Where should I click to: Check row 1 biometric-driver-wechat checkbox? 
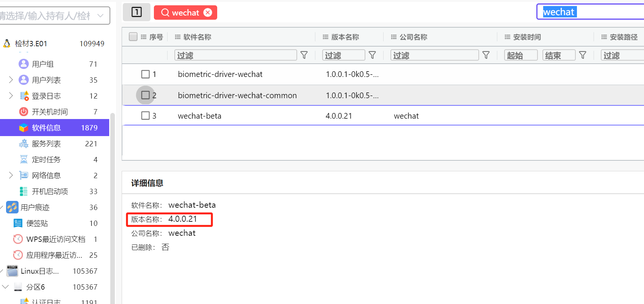pos(145,74)
